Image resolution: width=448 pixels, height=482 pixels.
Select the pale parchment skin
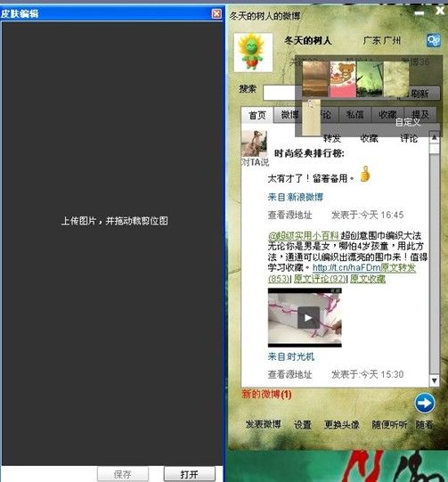click(396, 78)
